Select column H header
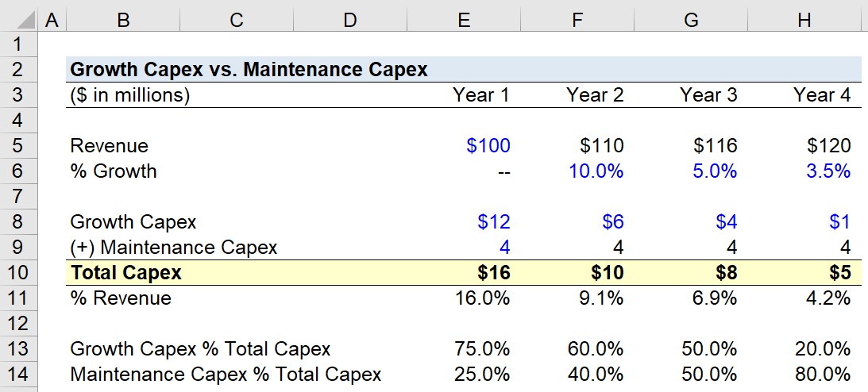 804,21
